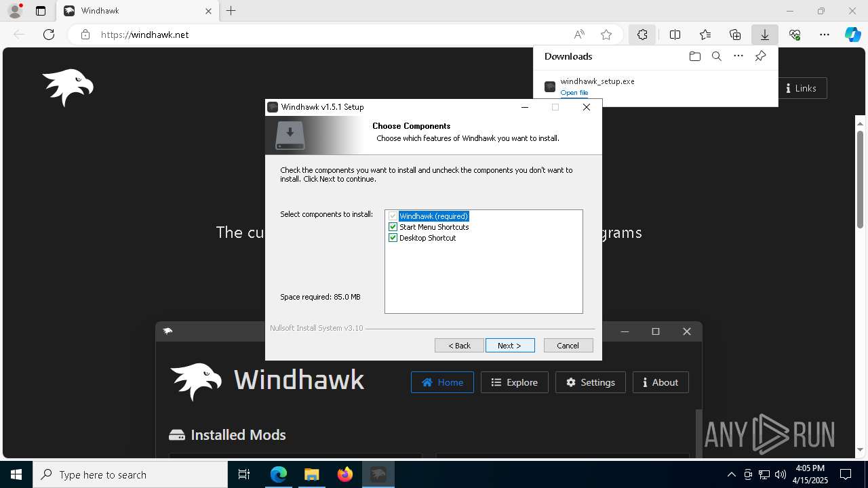The image size is (868, 488).
Task: Click the clock showing 4:05 PM
Action: pyautogui.click(x=810, y=468)
